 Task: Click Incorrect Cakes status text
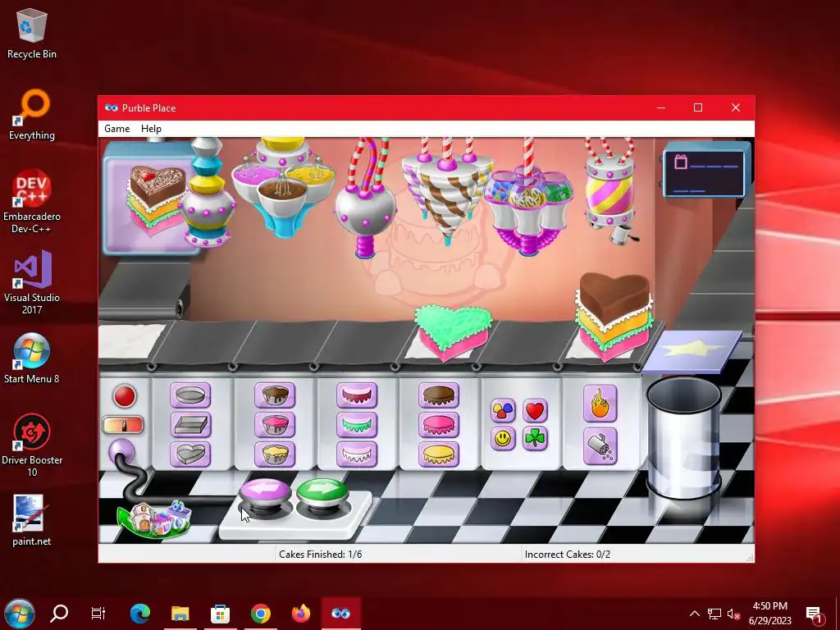pos(568,554)
